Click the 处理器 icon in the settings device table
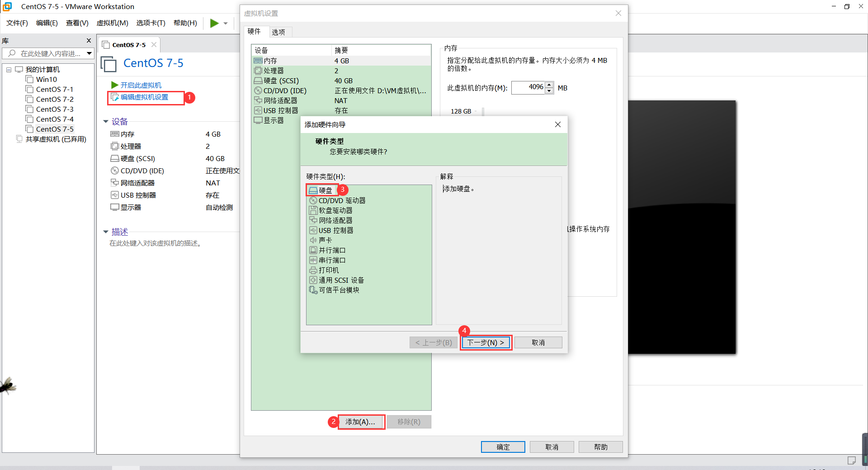Viewport: 868px width, 470px height. (258, 71)
